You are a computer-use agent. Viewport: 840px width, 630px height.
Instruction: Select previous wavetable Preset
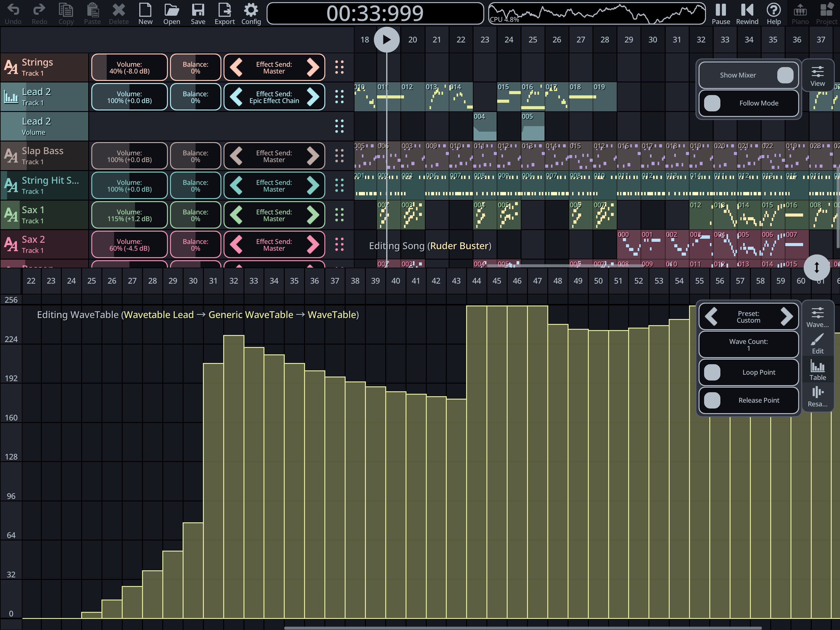point(711,317)
